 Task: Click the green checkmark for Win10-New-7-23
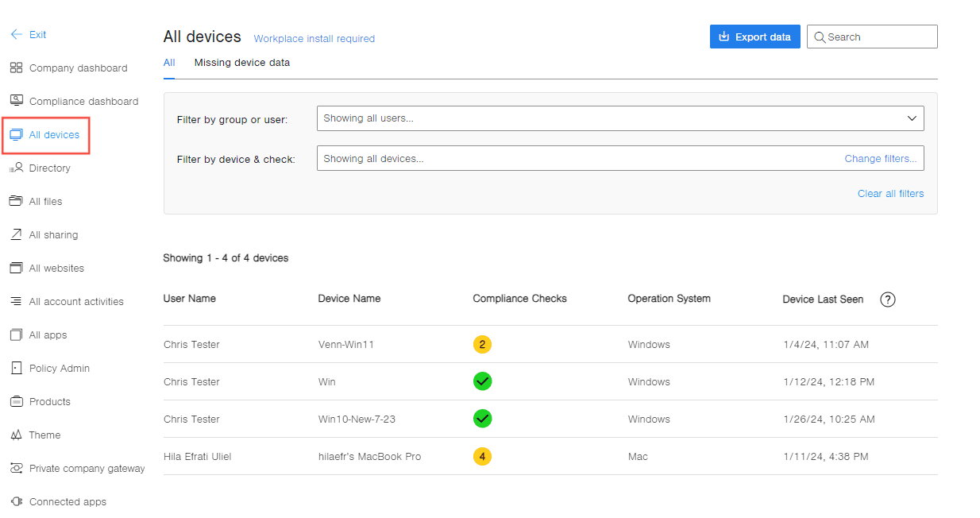[482, 419]
